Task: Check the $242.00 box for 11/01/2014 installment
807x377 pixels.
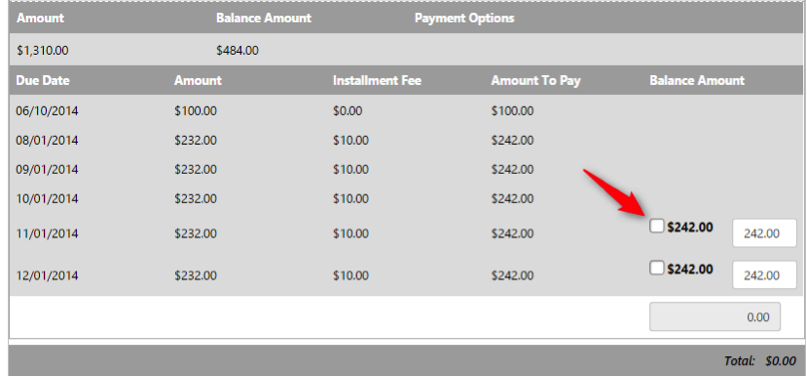Action: tap(656, 226)
